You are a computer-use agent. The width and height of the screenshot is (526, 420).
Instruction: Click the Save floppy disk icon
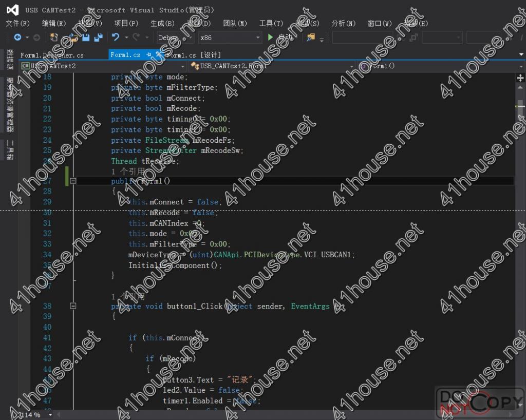[86, 37]
